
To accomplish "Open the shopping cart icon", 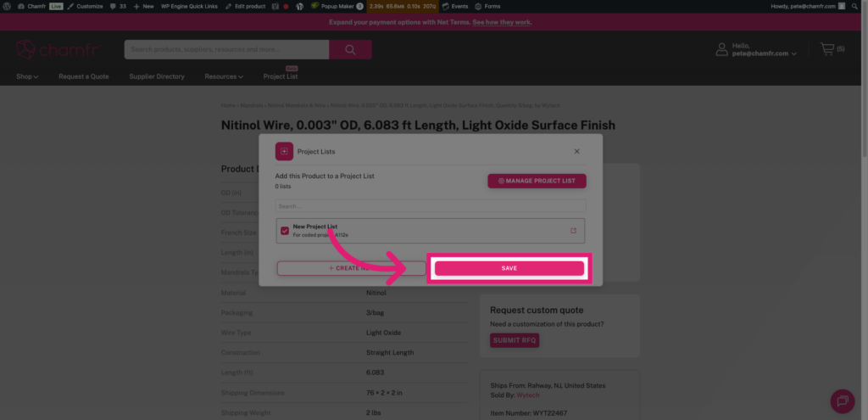I will coord(827,48).
